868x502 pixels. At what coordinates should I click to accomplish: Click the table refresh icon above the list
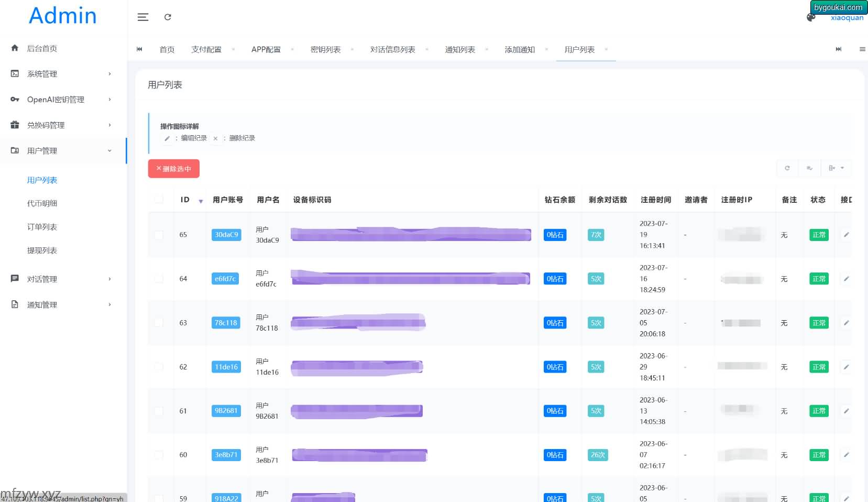(x=787, y=168)
